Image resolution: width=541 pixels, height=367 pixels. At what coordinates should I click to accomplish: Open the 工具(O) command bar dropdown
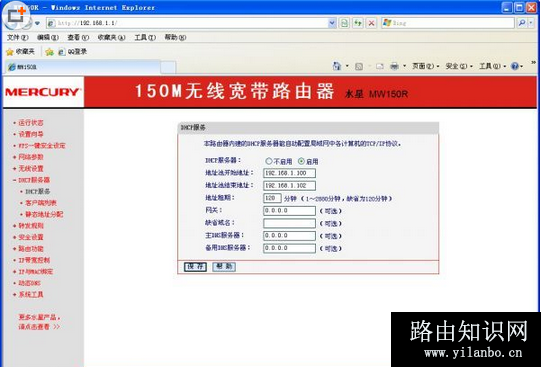pyautogui.click(x=492, y=66)
